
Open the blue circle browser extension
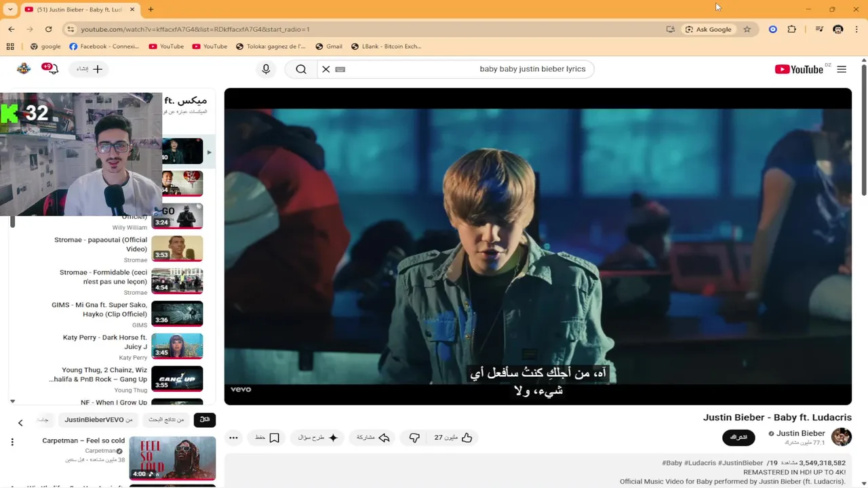click(772, 29)
